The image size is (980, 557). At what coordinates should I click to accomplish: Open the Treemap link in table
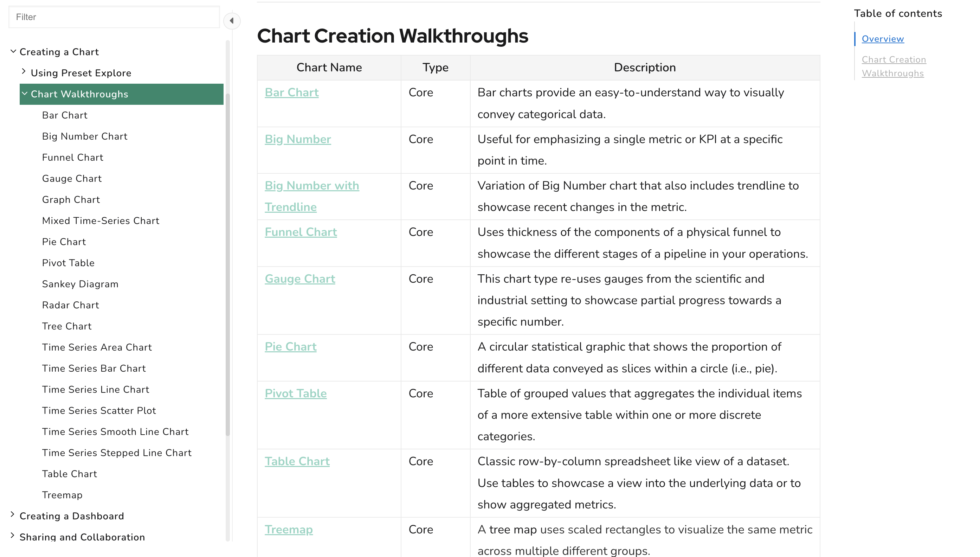point(289,530)
